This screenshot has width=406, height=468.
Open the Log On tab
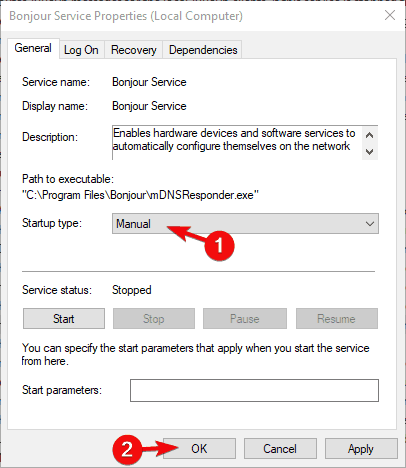click(x=81, y=50)
